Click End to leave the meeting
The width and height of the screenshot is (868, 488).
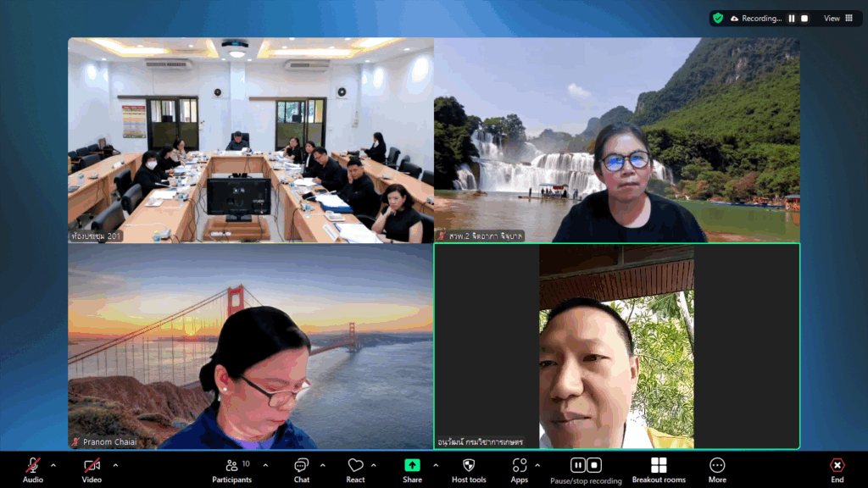(x=837, y=470)
